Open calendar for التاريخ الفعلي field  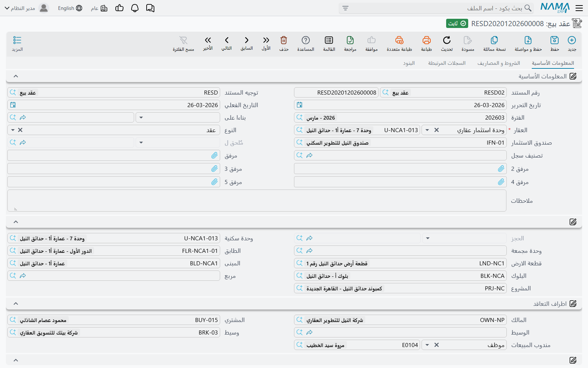[x=13, y=105]
